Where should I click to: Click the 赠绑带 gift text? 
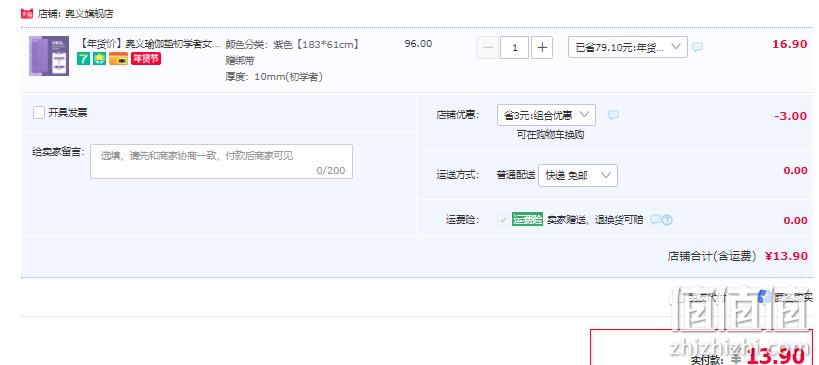[240, 61]
